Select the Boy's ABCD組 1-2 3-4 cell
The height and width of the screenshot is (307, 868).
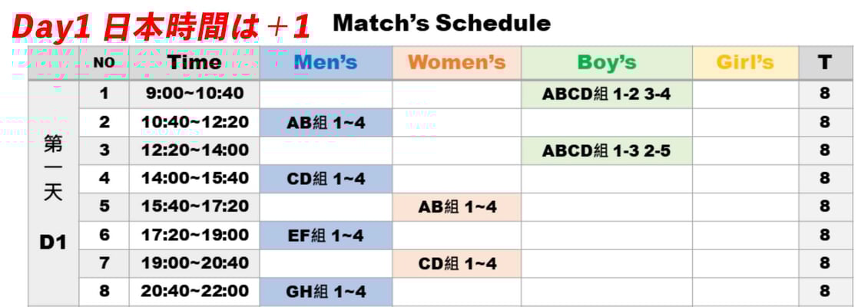pos(606,94)
